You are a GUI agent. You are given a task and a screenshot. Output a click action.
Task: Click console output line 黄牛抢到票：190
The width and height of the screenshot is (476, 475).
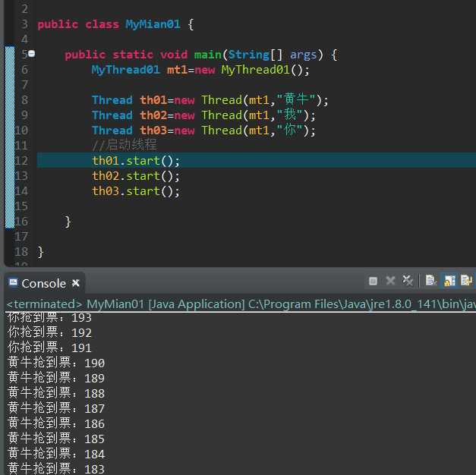point(56,363)
